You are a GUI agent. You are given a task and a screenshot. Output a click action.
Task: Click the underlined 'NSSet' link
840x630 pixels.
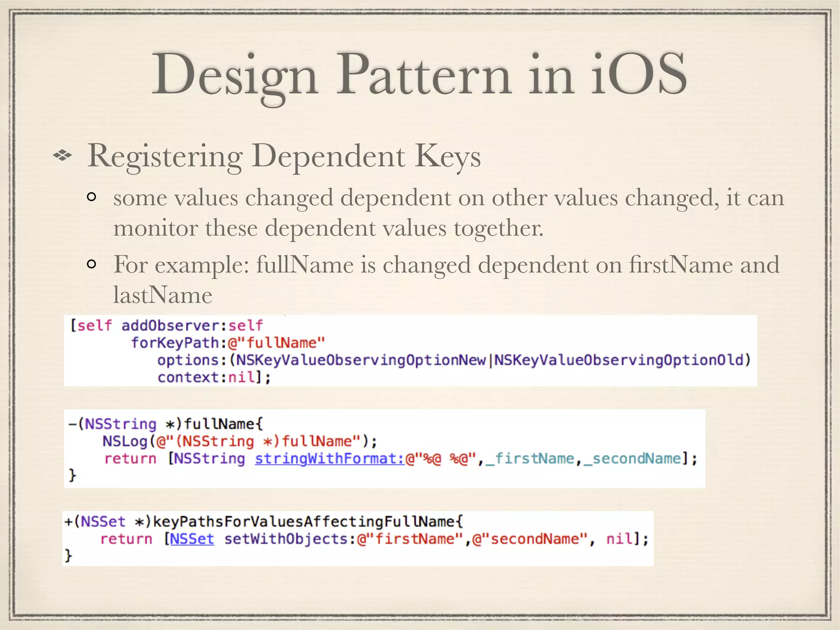[192, 539]
